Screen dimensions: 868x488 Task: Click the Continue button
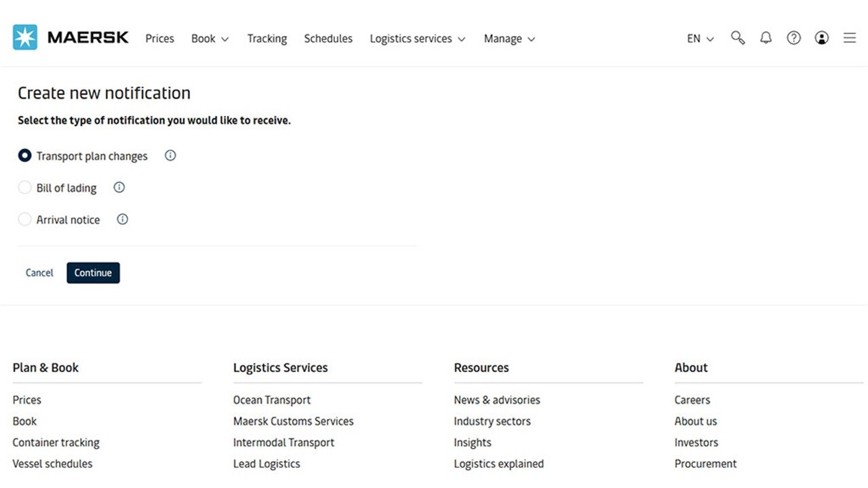pyautogui.click(x=93, y=272)
